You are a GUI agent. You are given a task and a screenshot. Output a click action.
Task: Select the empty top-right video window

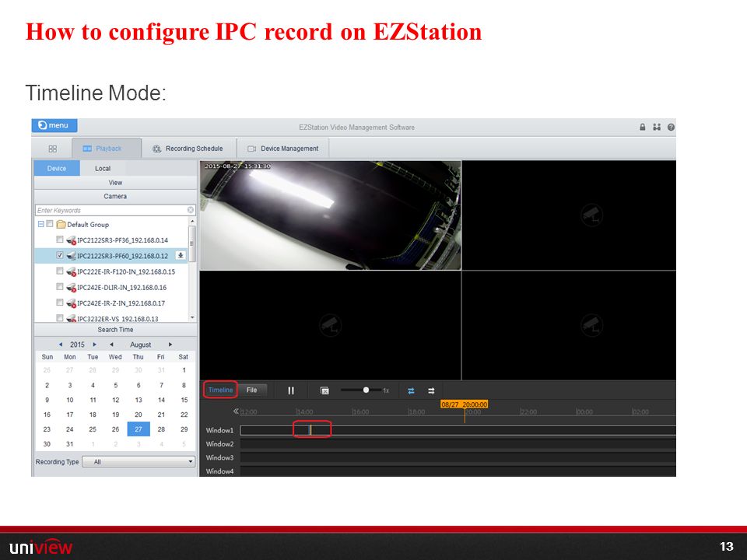coord(569,215)
